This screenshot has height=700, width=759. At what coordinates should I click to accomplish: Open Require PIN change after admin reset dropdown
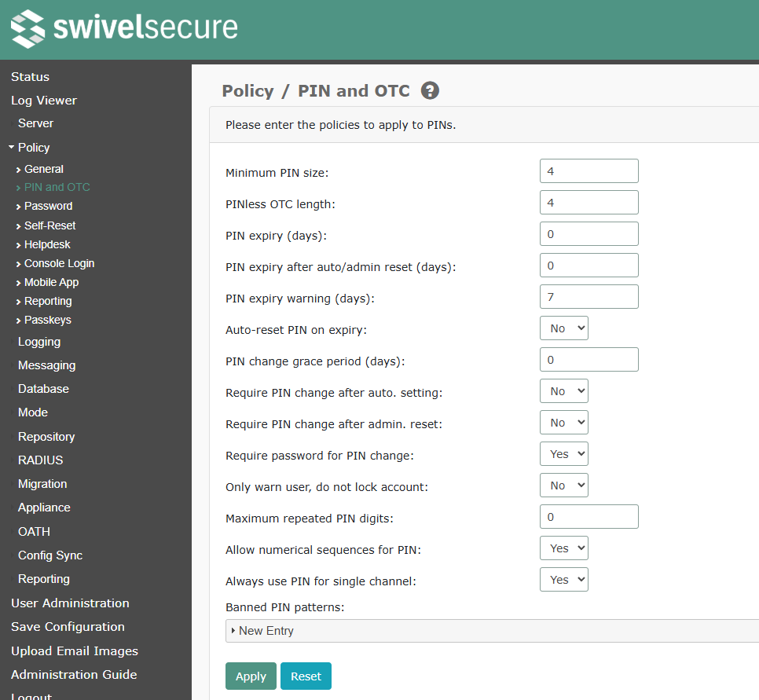pyautogui.click(x=564, y=423)
